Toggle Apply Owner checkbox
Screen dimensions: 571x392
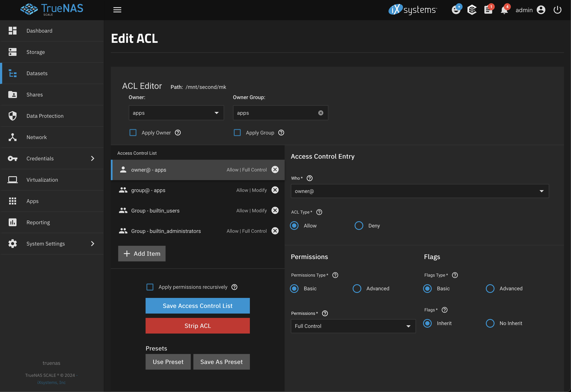tap(133, 132)
